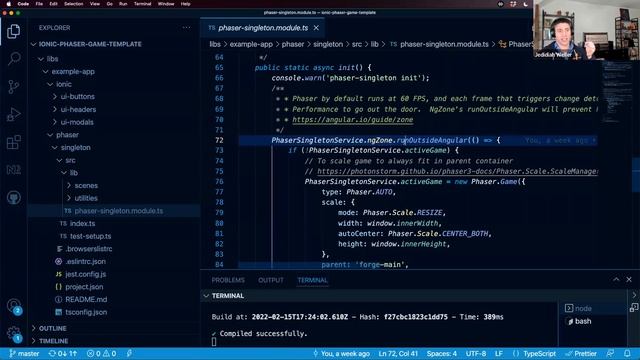
Task: Open the angular.io/guide/zone link
Action: coord(353,120)
